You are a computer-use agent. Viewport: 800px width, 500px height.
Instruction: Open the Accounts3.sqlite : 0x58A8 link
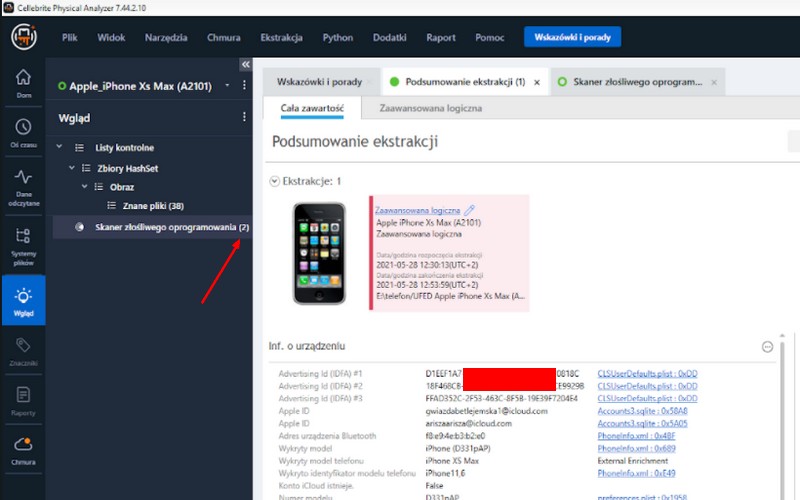coord(642,411)
